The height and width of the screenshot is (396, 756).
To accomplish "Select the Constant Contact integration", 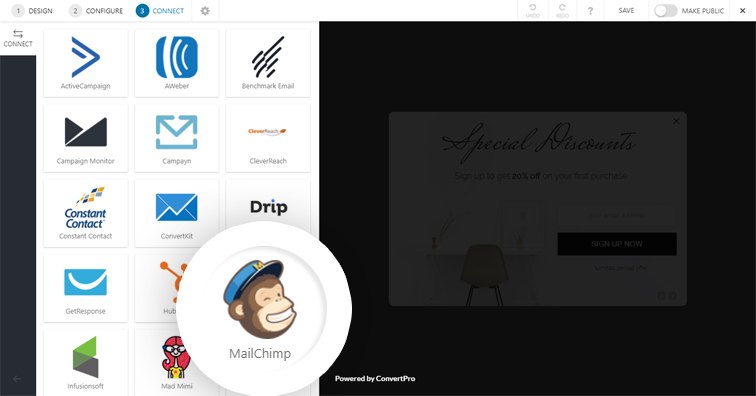I will 85,213.
